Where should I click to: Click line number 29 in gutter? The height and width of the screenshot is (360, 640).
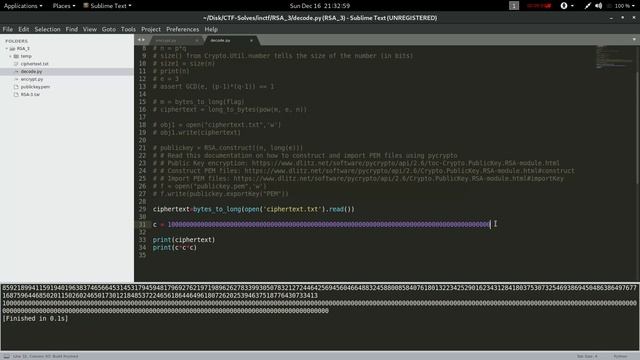142,209
